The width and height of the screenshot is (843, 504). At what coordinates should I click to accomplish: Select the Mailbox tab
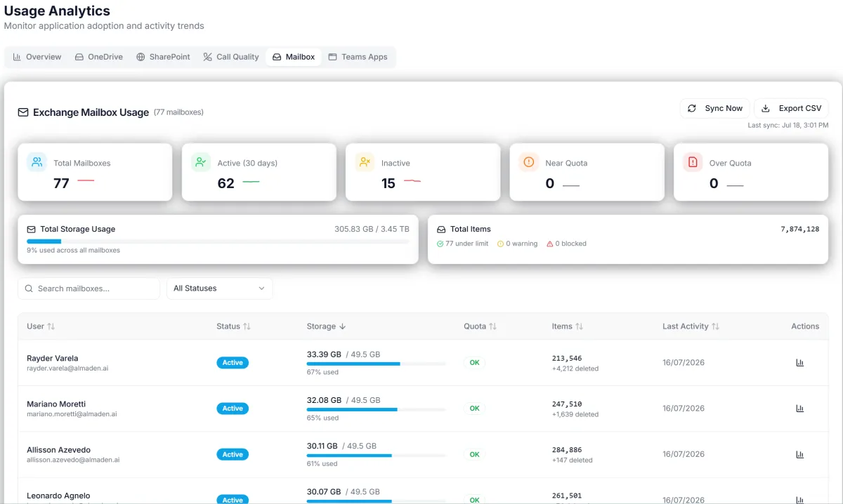294,57
